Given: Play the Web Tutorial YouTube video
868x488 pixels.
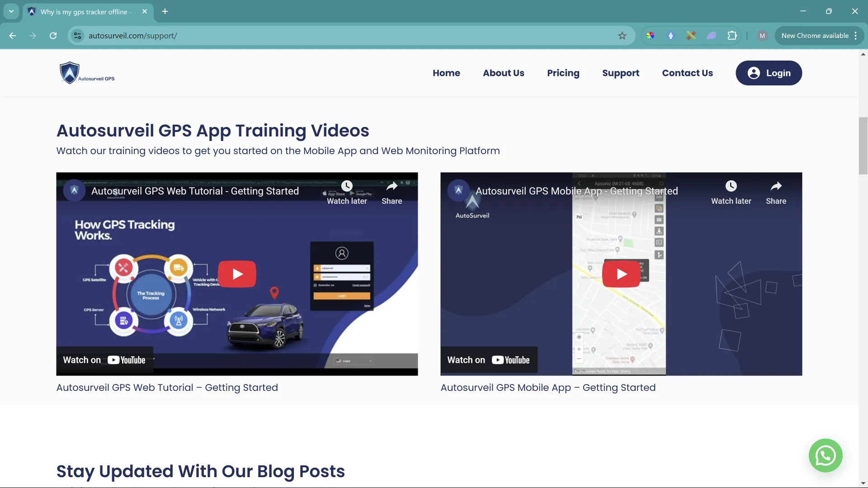Looking at the screenshot, I should 237,274.
